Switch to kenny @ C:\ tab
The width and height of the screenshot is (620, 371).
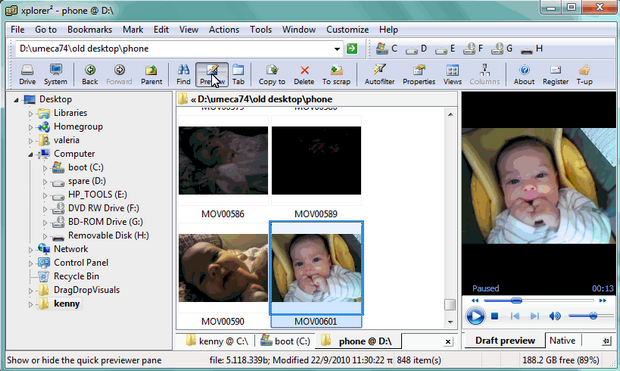[217, 341]
